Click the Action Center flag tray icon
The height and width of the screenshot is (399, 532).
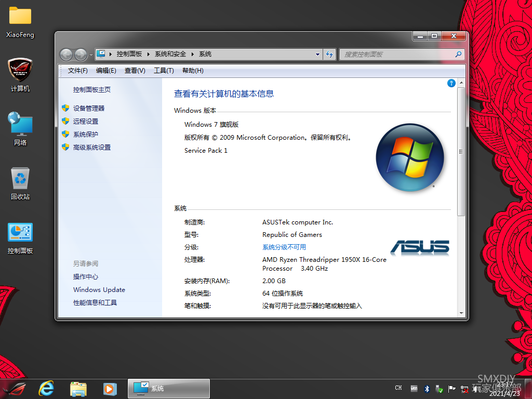click(x=451, y=389)
